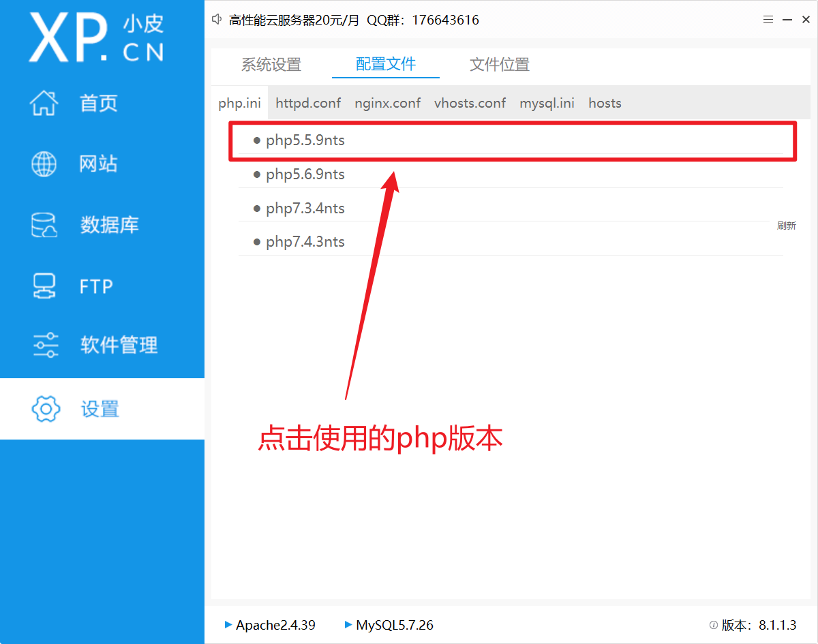Screen dimensions: 818x644
Task: Open 数据库 via its database icon
Action: point(44,225)
